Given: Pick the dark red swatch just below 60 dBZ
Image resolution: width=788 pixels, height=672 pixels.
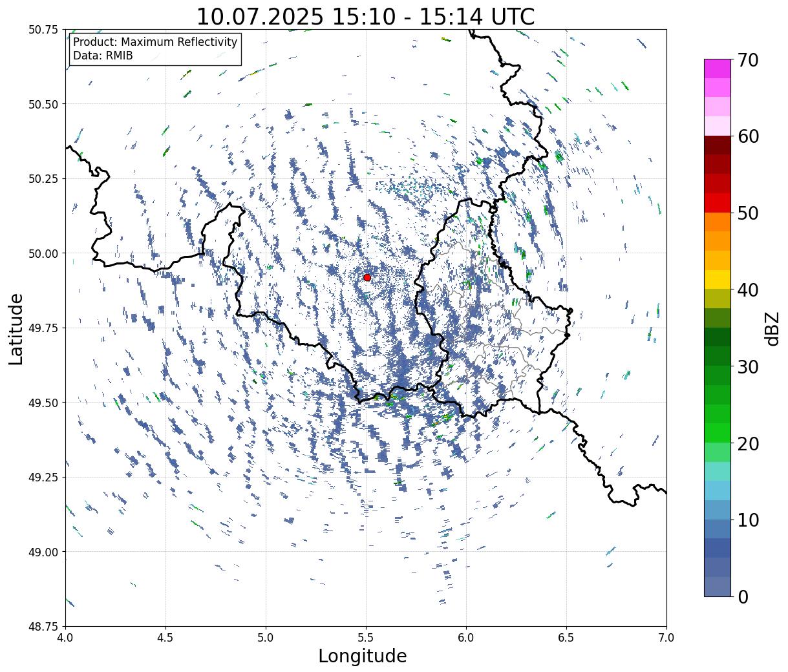Looking at the screenshot, I should coord(718,145).
